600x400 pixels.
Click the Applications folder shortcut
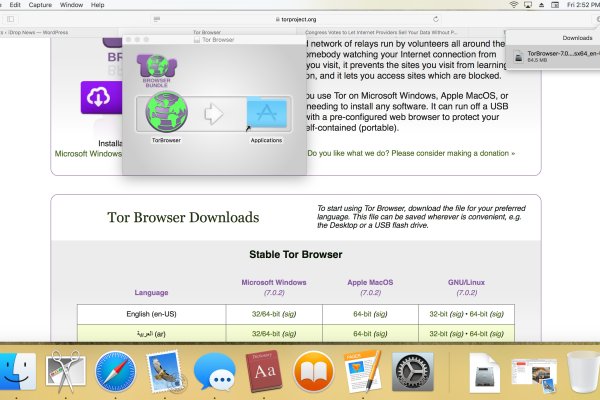(266, 115)
